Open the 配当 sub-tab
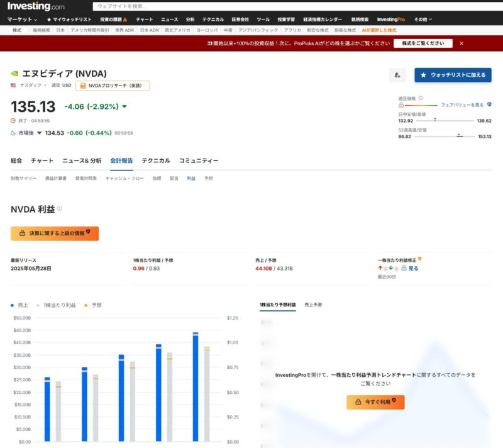Viewport: 503px width, 448px height. [174, 179]
